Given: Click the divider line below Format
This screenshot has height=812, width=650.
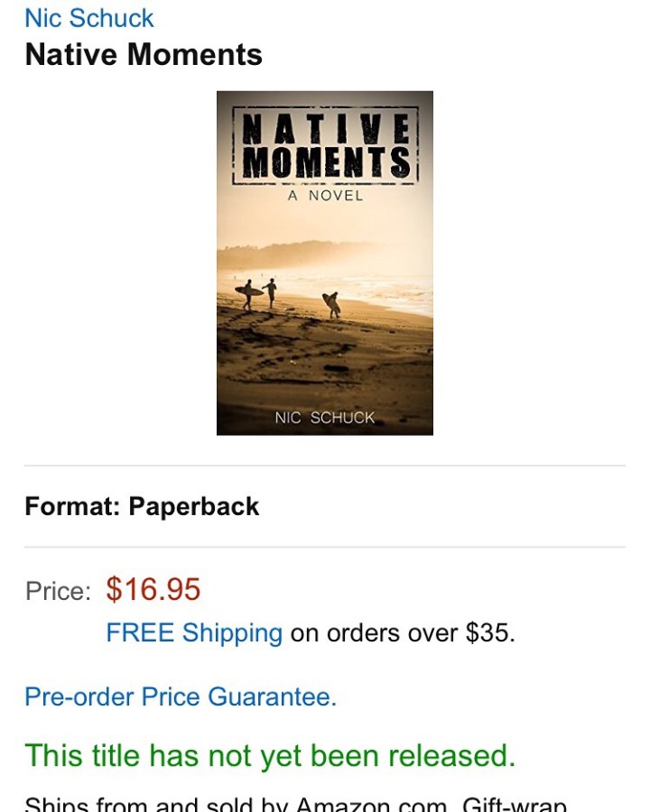Looking at the screenshot, I should (324, 547).
